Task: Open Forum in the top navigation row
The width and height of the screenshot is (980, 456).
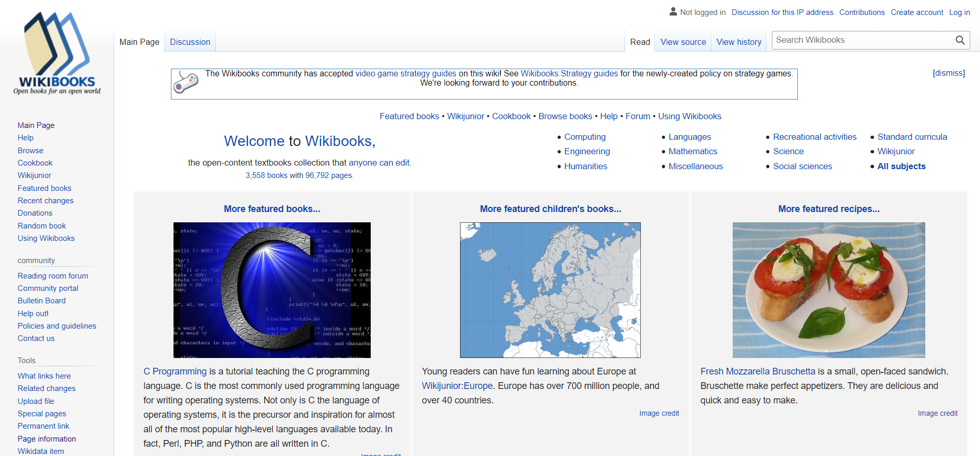Action: (x=638, y=117)
